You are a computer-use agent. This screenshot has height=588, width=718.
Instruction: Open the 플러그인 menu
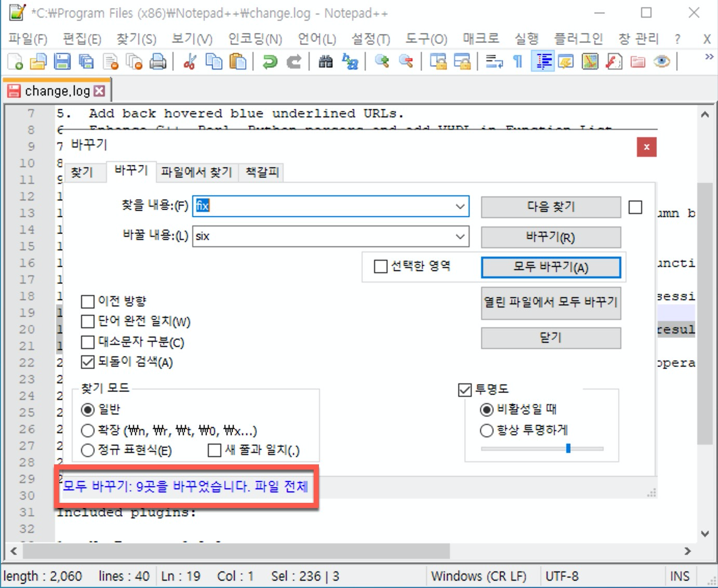coord(578,39)
